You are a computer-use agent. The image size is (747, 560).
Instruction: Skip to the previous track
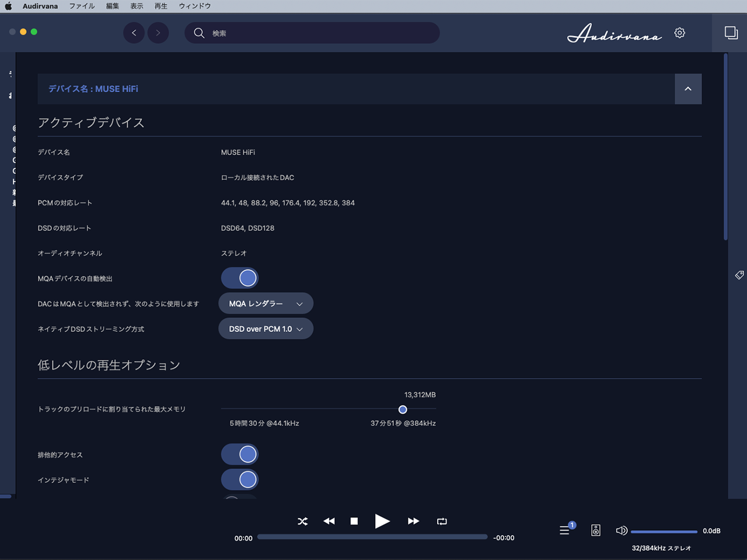pos(329,521)
